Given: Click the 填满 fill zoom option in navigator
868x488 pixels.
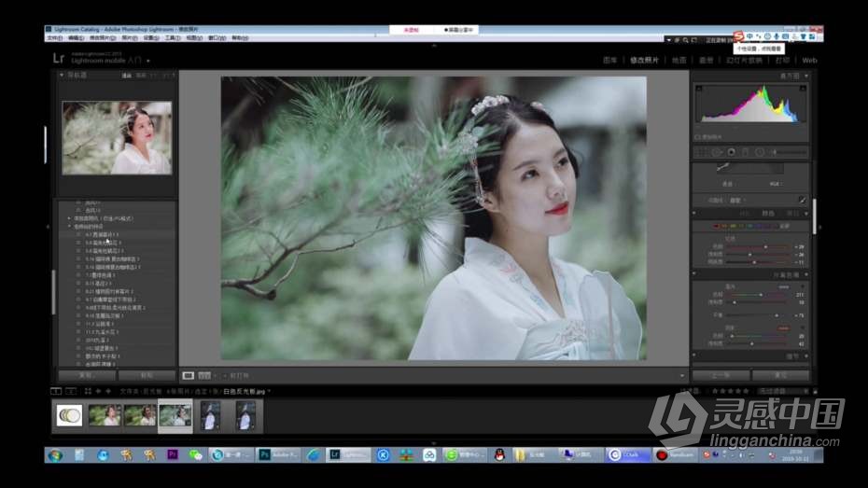Looking at the screenshot, I should click(141, 76).
